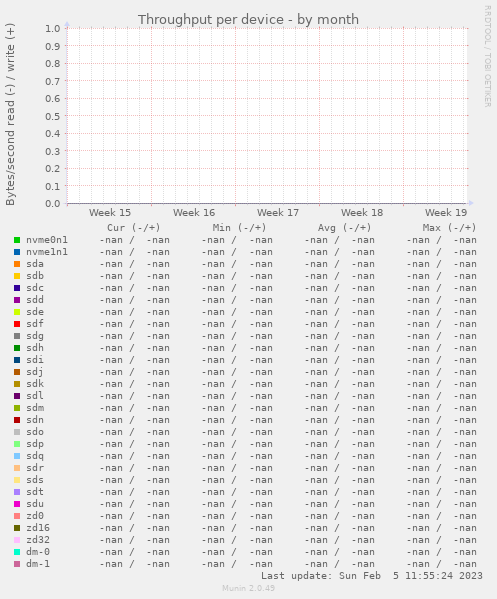Select the sdm device label
Image resolution: width=497 pixels, height=599 pixels.
(35, 408)
